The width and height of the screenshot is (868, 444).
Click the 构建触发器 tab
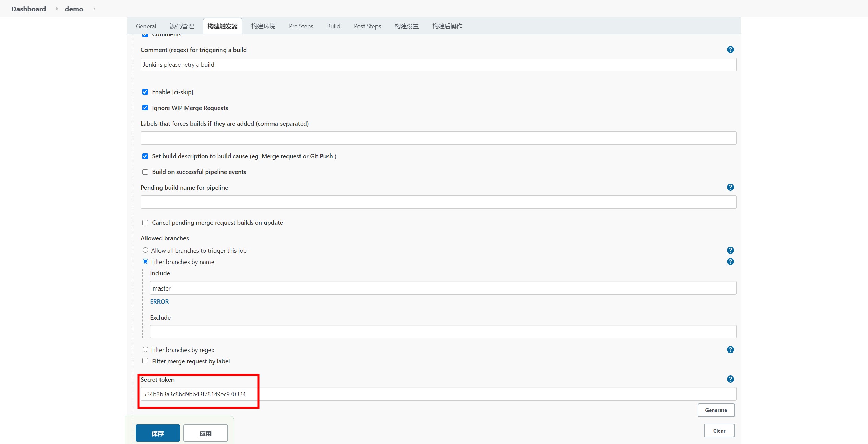click(222, 25)
